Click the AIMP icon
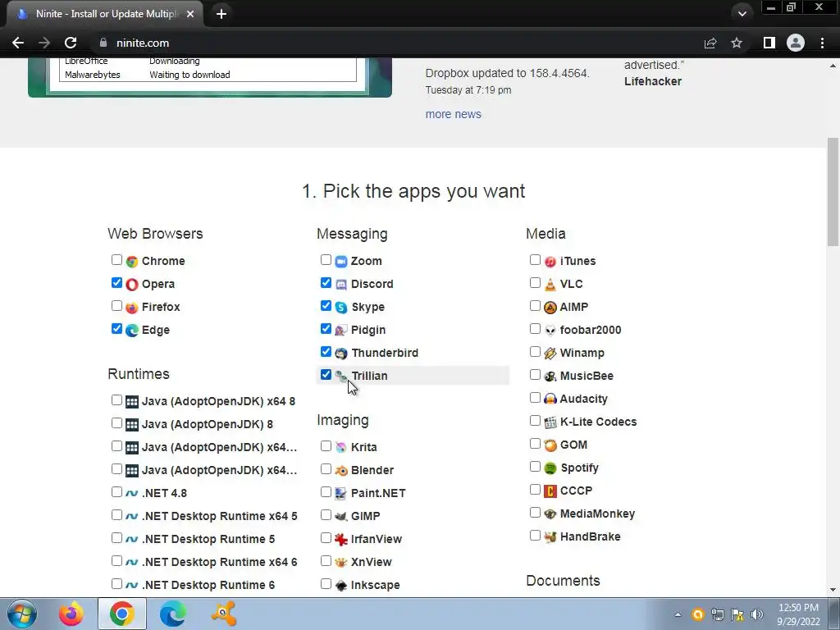The image size is (840, 630). [550, 308]
